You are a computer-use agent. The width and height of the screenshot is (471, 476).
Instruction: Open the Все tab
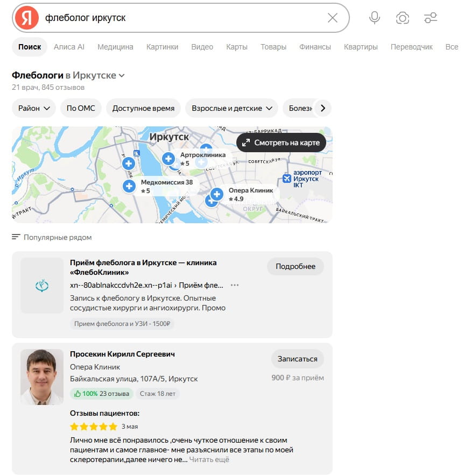click(x=452, y=47)
